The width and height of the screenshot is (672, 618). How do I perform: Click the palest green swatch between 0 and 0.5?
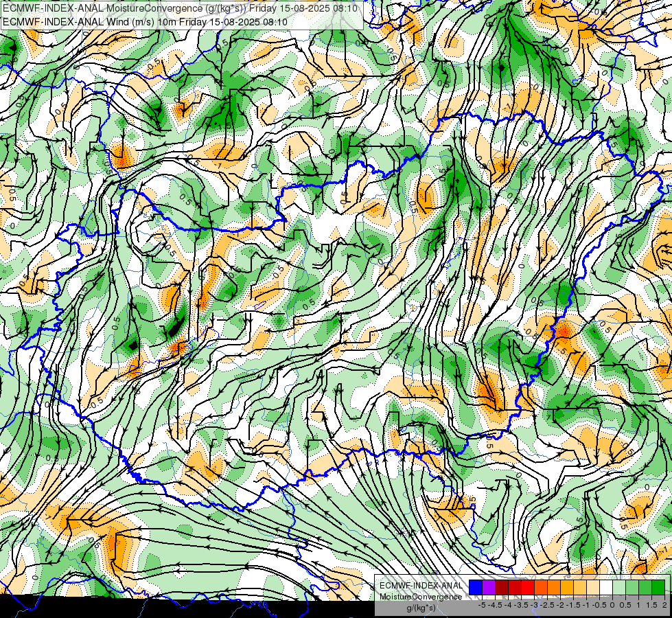tap(619, 587)
